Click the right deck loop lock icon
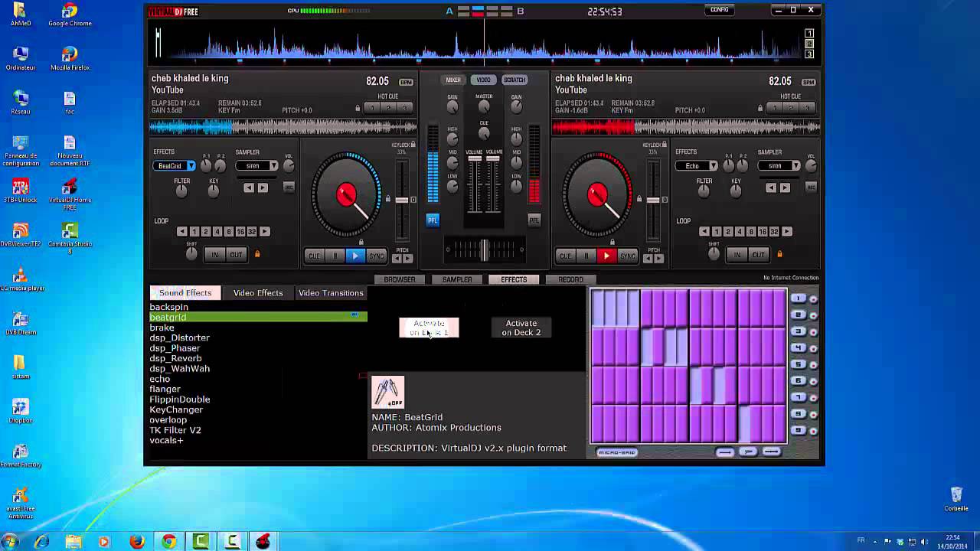The image size is (980, 551). click(x=779, y=254)
